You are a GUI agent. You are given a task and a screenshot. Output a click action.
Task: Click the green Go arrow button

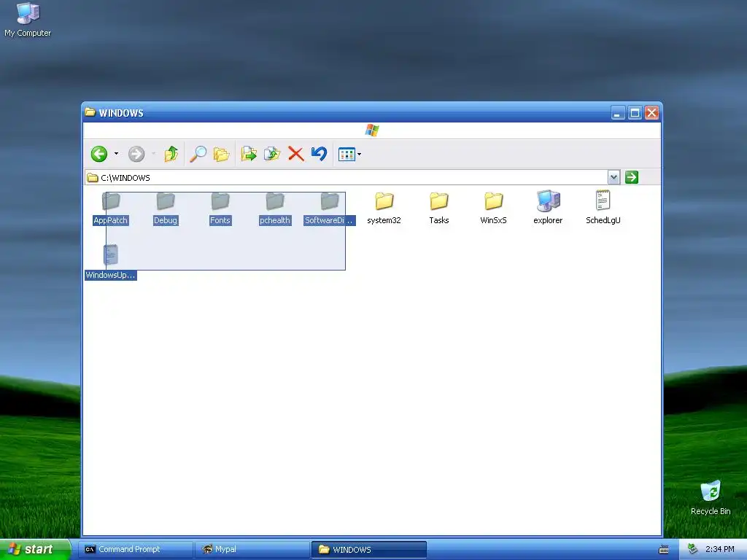(632, 178)
